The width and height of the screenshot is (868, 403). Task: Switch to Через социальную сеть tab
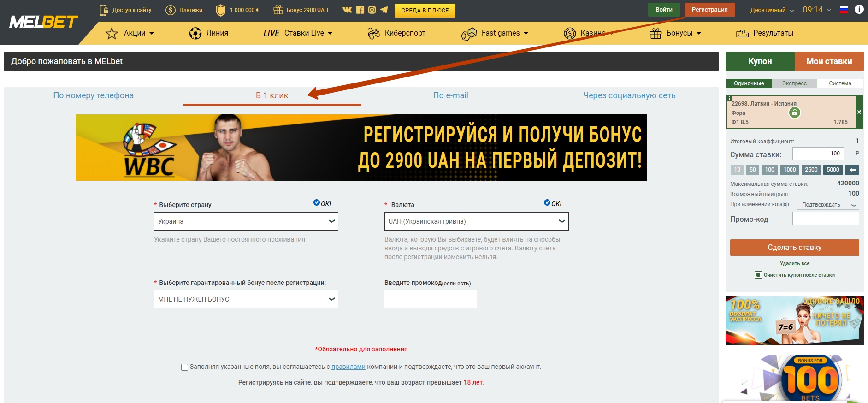pos(629,95)
